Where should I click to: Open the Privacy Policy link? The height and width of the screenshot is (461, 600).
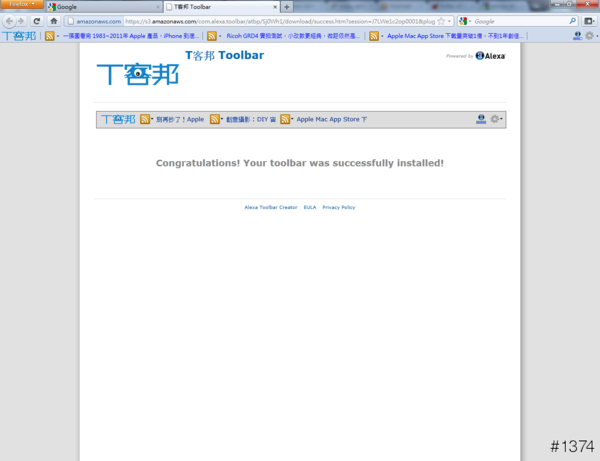(x=339, y=207)
